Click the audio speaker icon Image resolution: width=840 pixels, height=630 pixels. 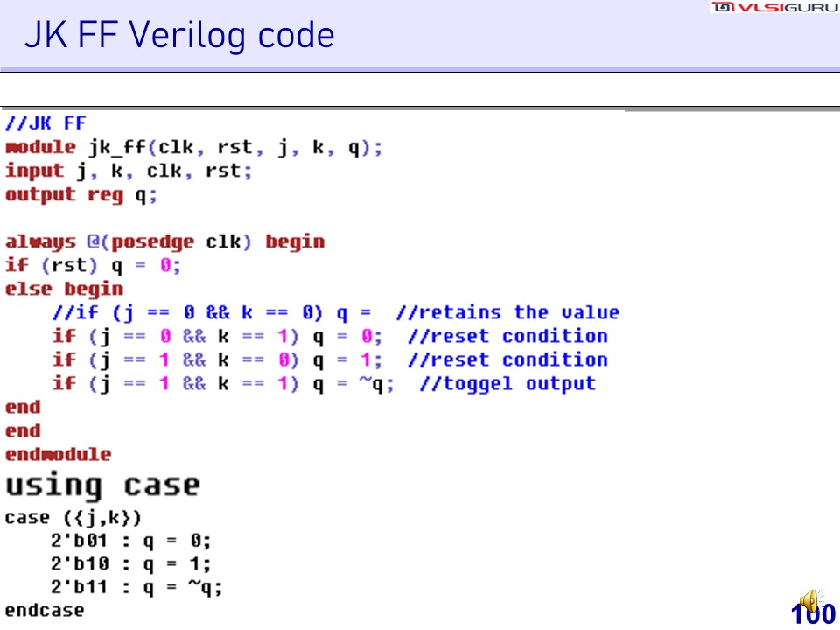(810, 601)
